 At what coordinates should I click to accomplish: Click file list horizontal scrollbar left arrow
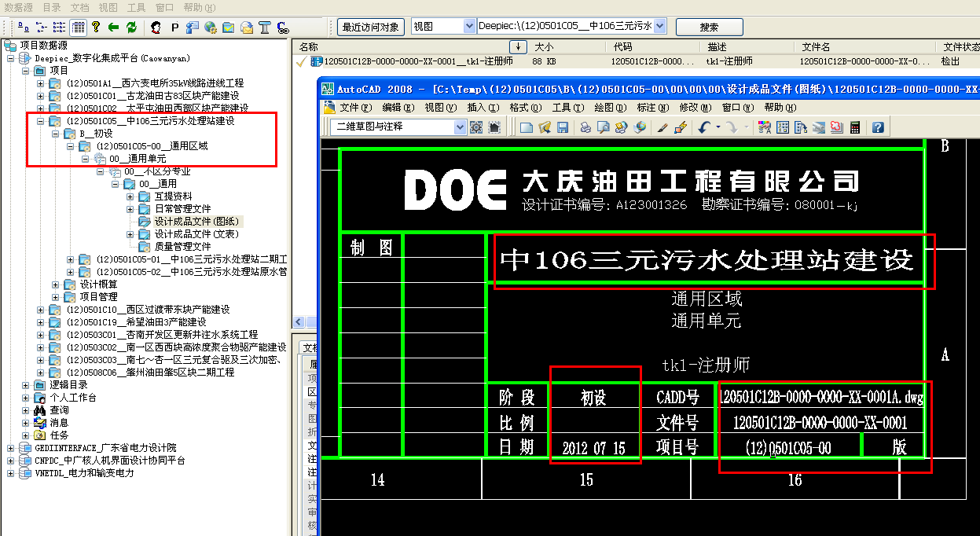(x=299, y=323)
